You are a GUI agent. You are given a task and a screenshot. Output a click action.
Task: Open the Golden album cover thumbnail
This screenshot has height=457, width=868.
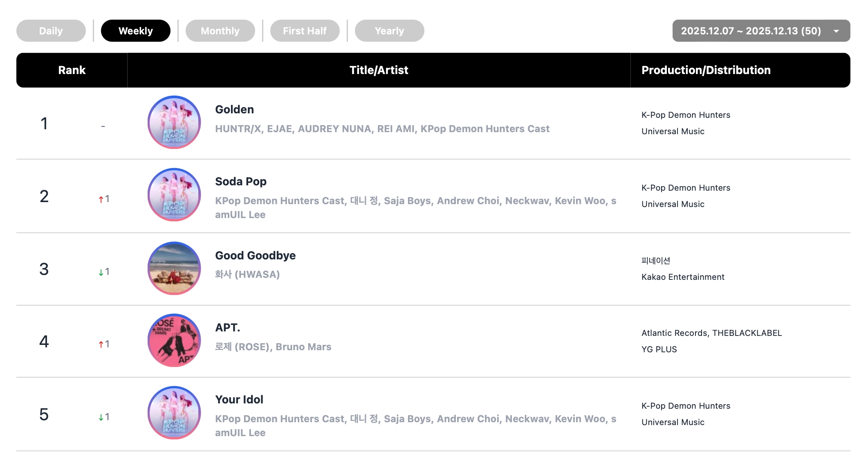coord(174,122)
